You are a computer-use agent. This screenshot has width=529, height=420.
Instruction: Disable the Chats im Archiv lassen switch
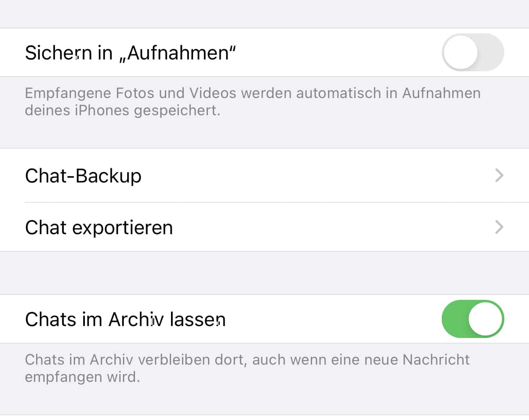point(472,319)
